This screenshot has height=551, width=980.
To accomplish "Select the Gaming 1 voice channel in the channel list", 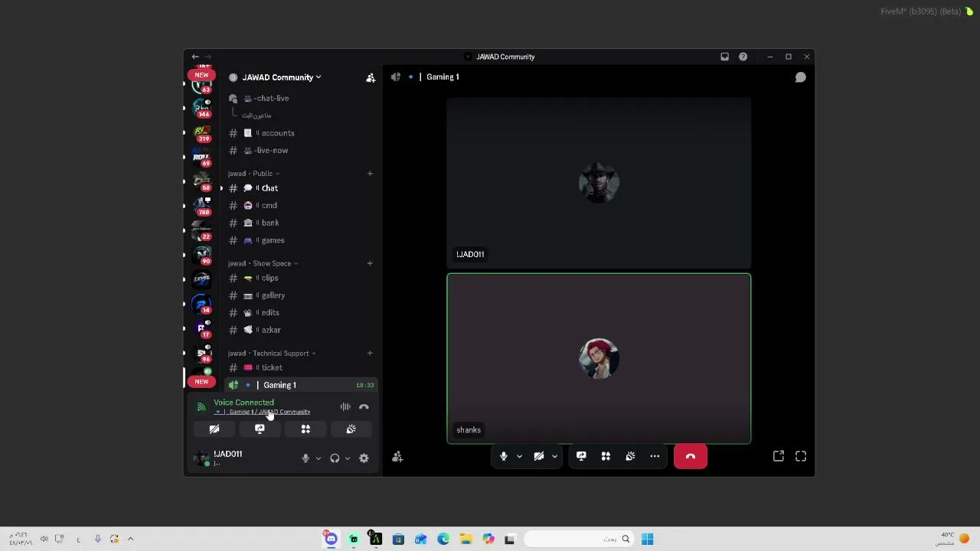I will 300,385.
